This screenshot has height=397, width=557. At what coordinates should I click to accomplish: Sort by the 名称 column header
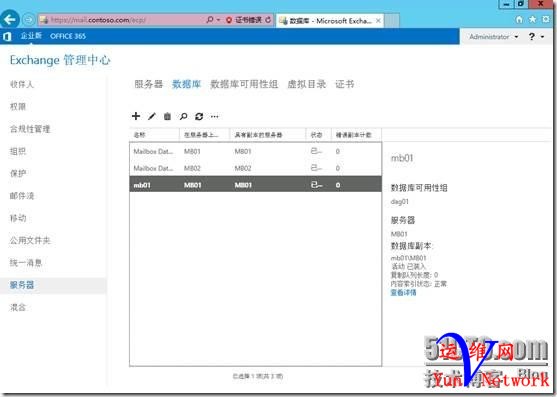click(x=154, y=135)
